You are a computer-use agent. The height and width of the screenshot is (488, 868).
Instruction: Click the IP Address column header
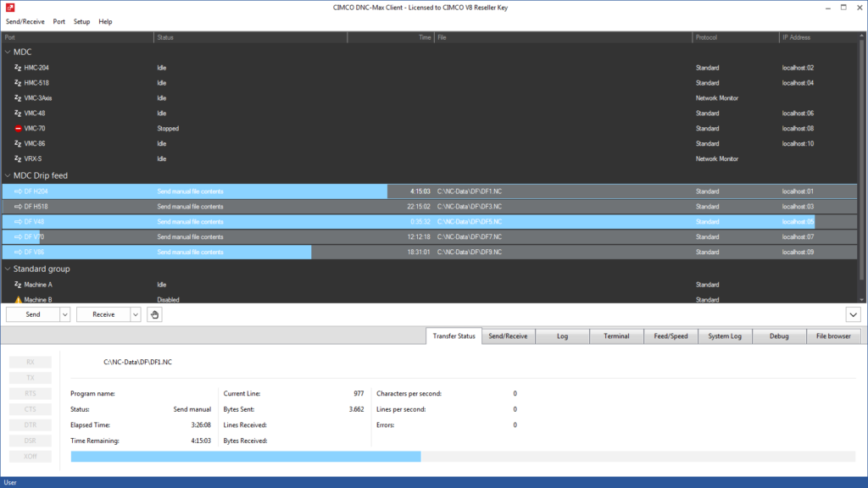tap(818, 37)
